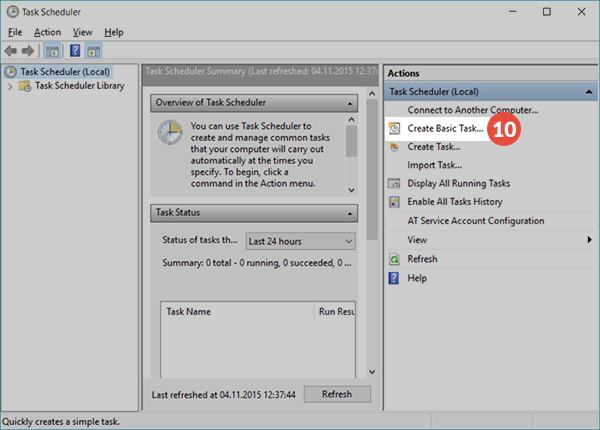Screen dimensions: 600x430
Task: Click the Task Scheduler Library folder icon
Action: click(x=25, y=86)
